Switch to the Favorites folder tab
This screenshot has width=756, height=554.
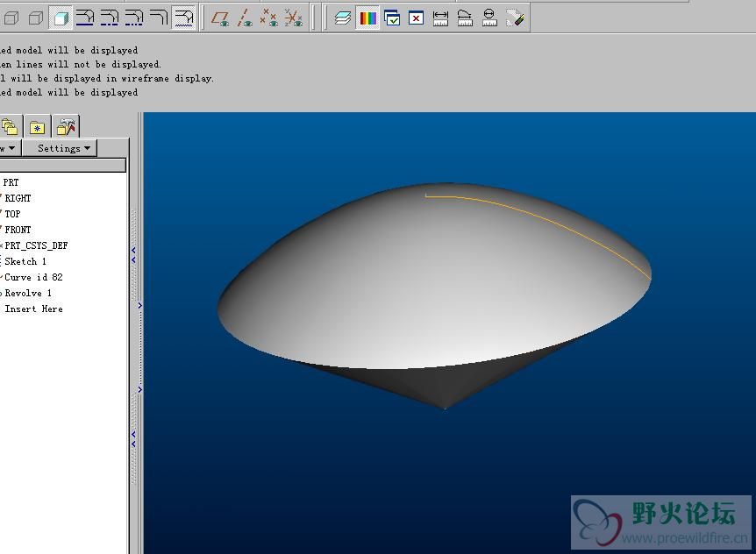[x=37, y=127]
